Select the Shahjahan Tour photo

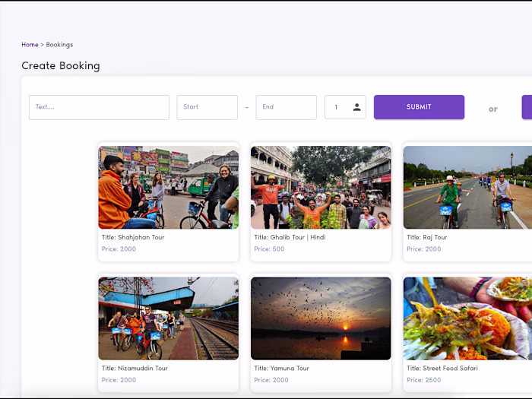tap(168, 188)
